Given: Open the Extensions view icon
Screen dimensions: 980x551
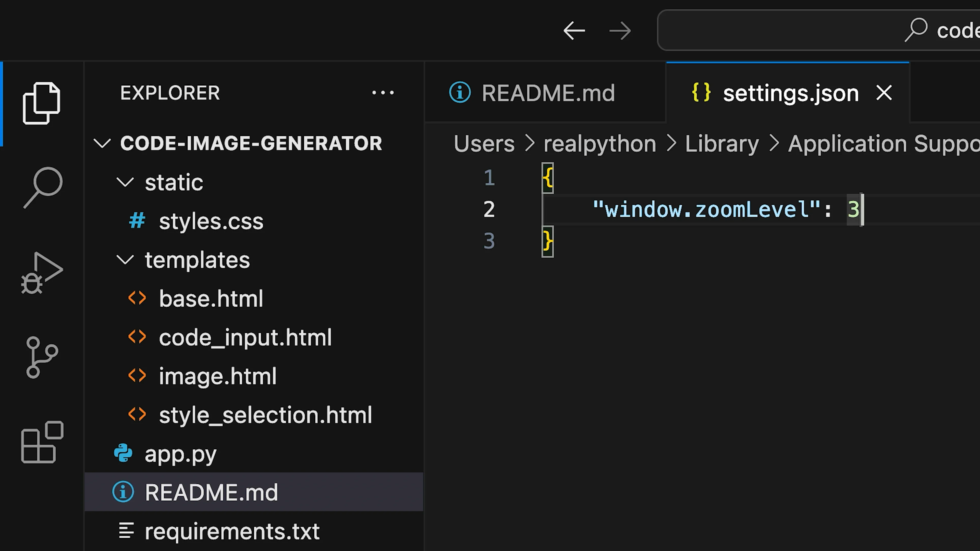Looking at the screenshot, I should pyautogui.click(x=42, y=442).
